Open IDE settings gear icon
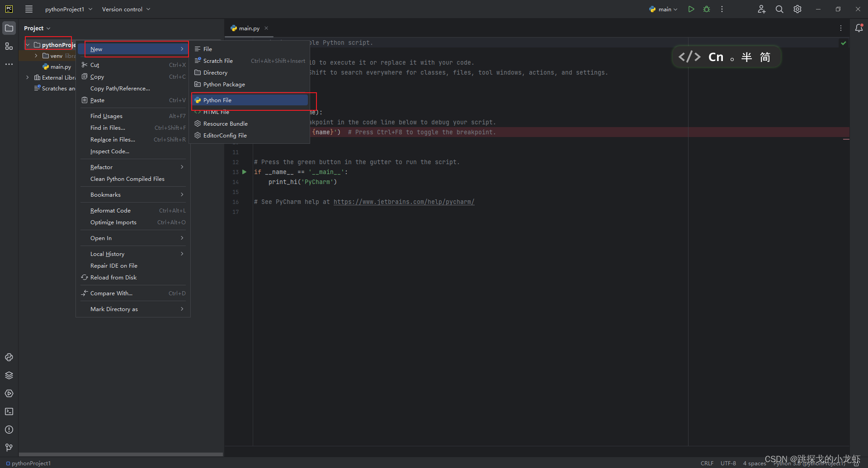The width and height of the screenshot is (868, 468). tap(797, 9)
